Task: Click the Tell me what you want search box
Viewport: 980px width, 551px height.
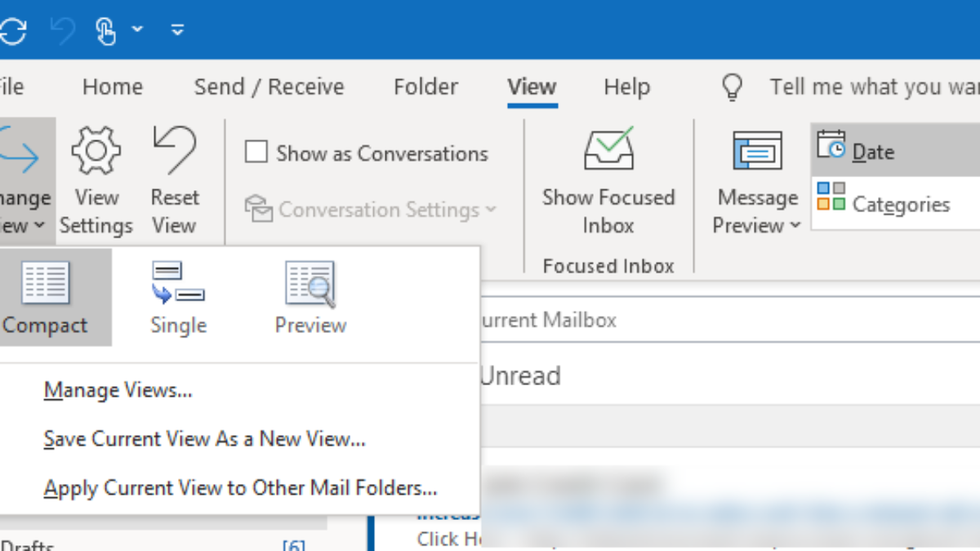Action: [874, 87]
